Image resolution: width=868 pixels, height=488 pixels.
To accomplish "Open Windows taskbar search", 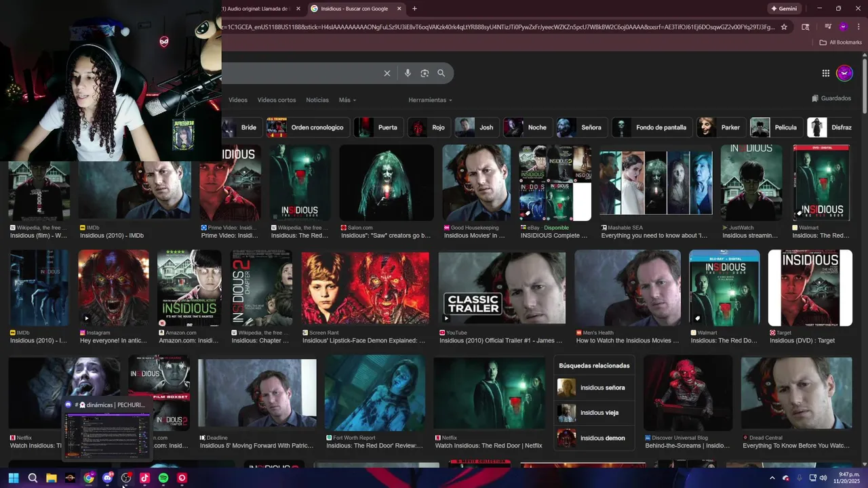I will (33, 478).
